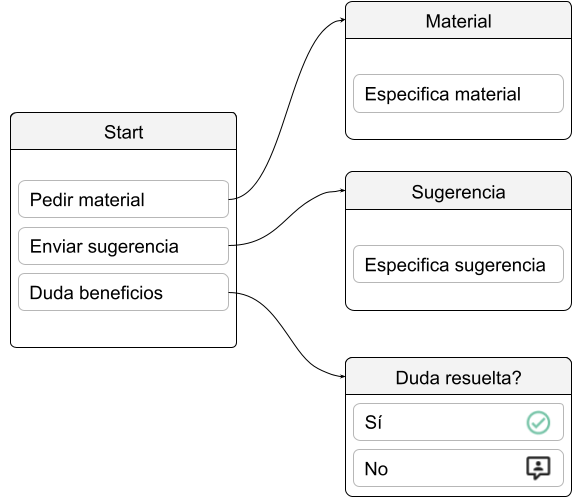Click the arrowhead entering Duda resuelta? node
This screenshot has width=582, height=499.
pos(343,376)
